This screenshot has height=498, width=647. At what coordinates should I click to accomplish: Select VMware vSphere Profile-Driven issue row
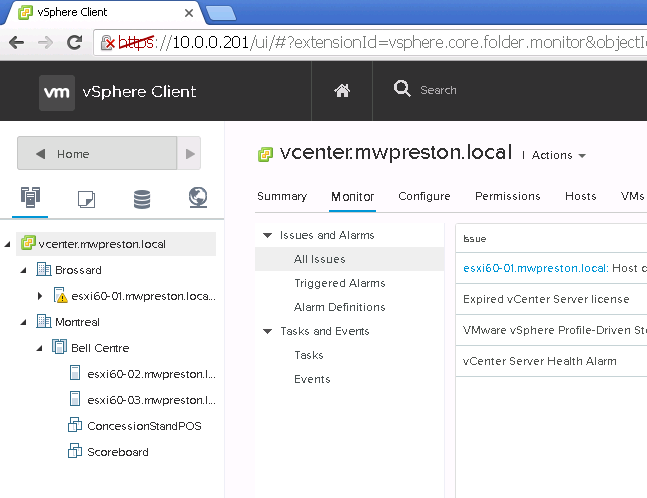(551, 330)
